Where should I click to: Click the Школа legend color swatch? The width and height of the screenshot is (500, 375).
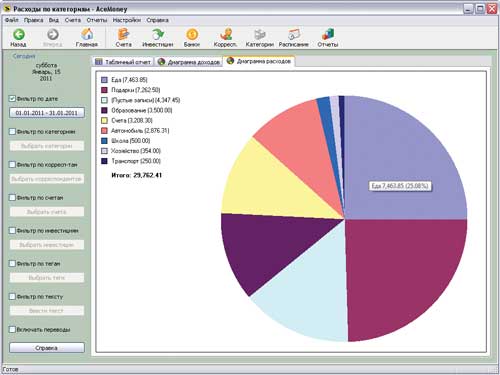click(x=104, y=141)
